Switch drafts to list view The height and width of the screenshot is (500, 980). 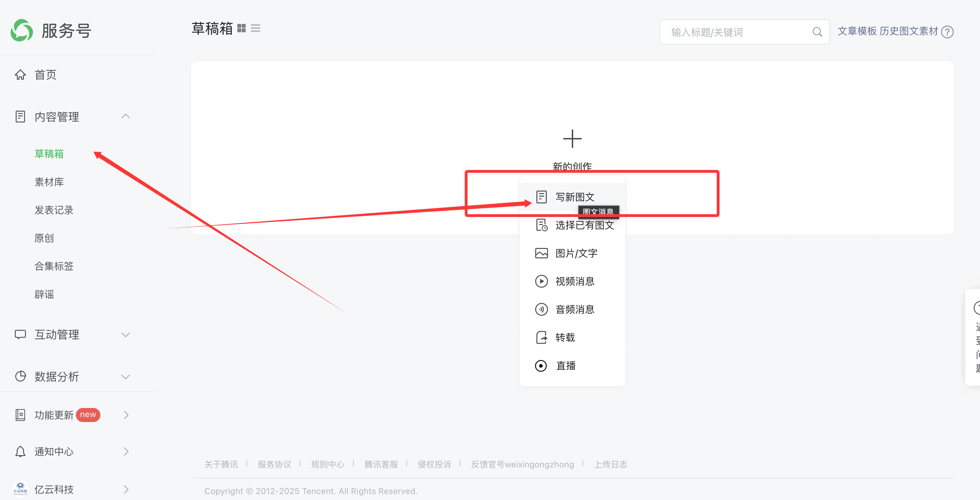click(x=256, y=28)
